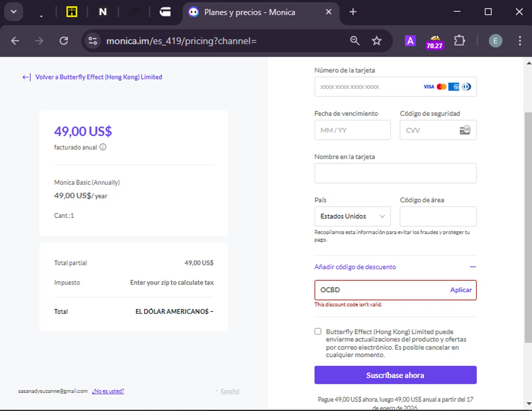Switch to the N pinned tab
532x411 pixels.
pyautogui.click(x=103, y=12)
